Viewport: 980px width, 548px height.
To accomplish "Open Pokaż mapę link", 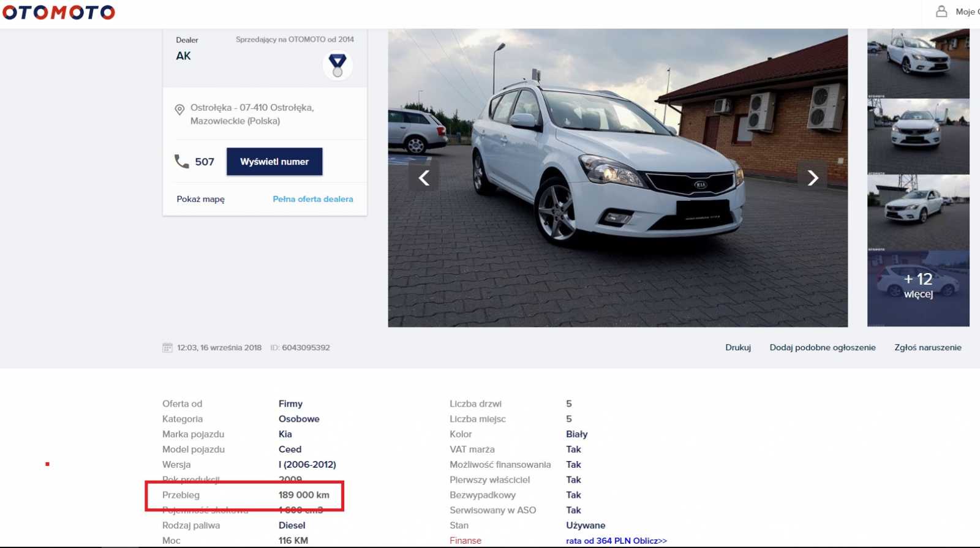I will 200,199.
